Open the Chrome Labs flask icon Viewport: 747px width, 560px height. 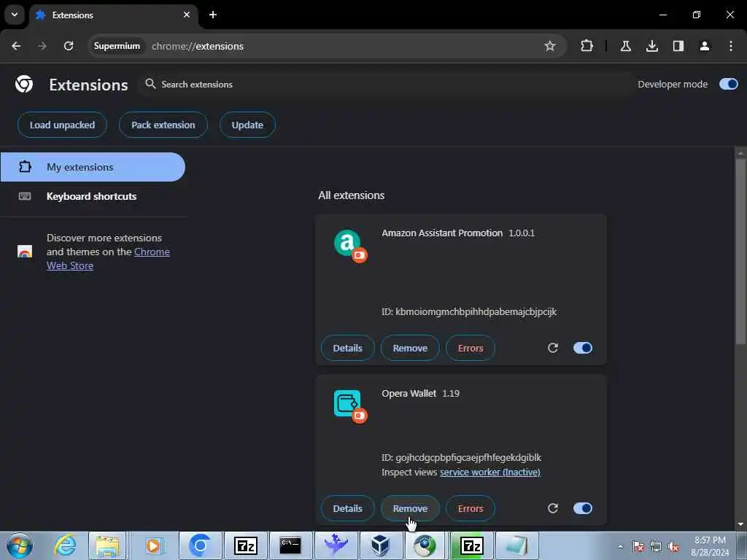click(x=625, y=46)
